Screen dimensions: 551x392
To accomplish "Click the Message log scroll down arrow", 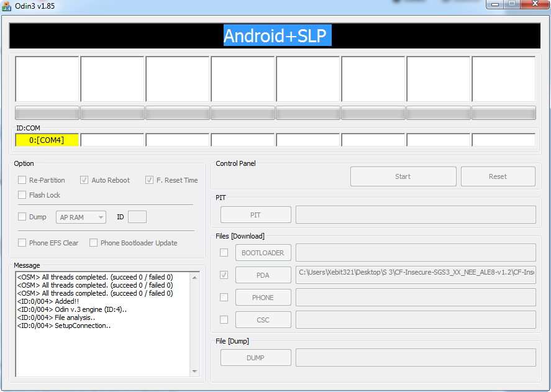I will click(194, 371).
